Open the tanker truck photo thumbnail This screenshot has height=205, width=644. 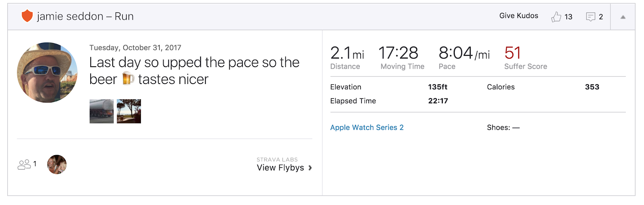point(101,111)
